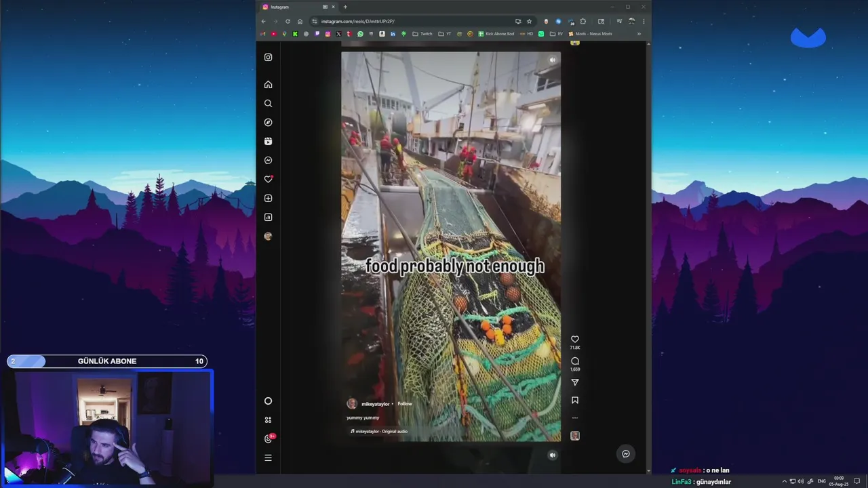This screenshot has height=488, width=868.
Task: Follow mikeyataylor
Action: 405,404
